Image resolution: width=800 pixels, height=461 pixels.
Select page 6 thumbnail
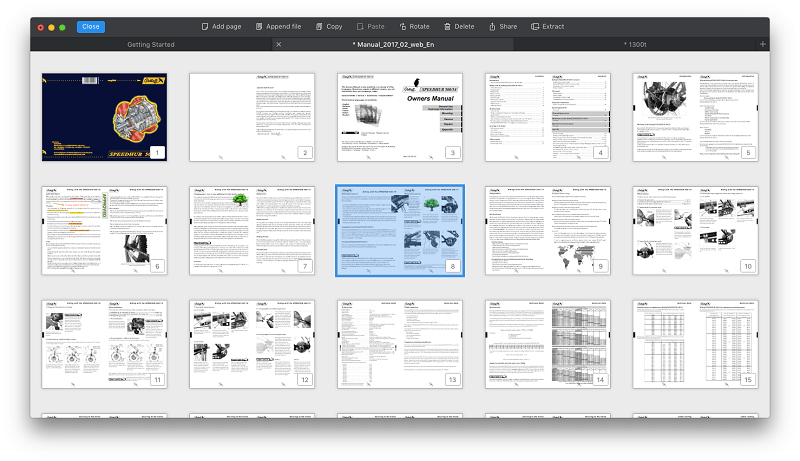[x=105, y=230]
